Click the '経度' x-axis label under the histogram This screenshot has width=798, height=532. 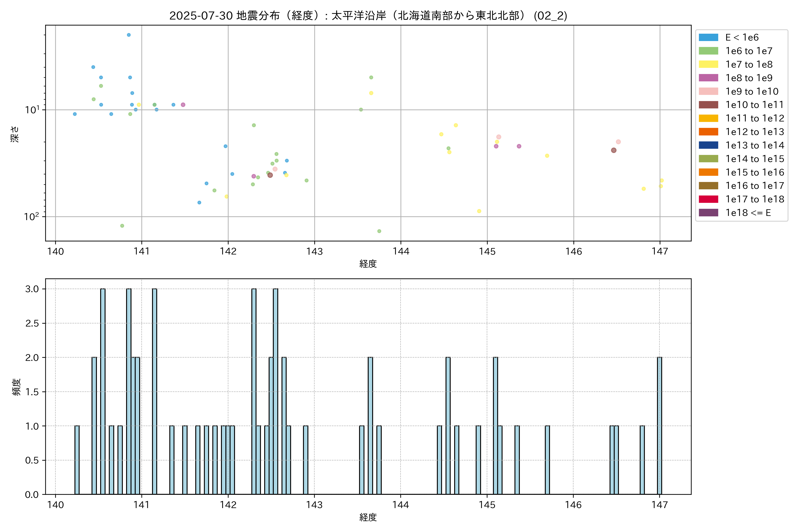coord(368,517)
